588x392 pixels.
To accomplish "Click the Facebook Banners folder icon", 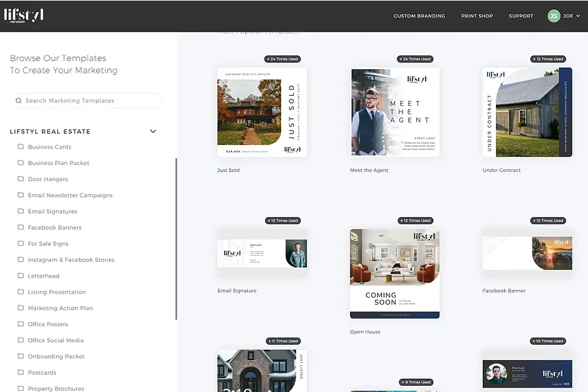I will [21, 227].
